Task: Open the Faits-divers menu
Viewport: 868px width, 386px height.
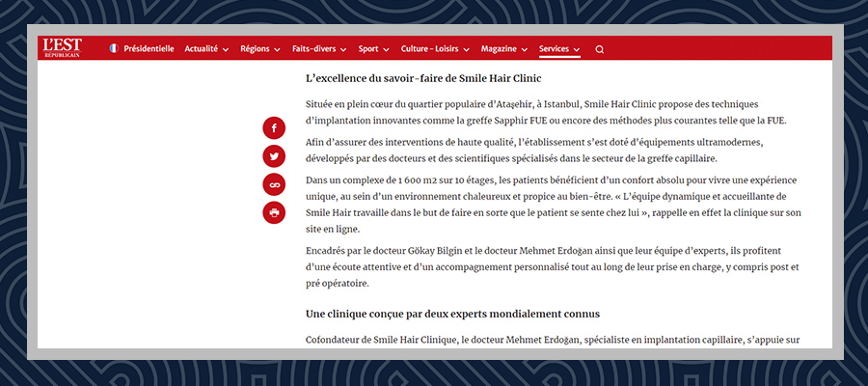Action: (x=319, y=49)
